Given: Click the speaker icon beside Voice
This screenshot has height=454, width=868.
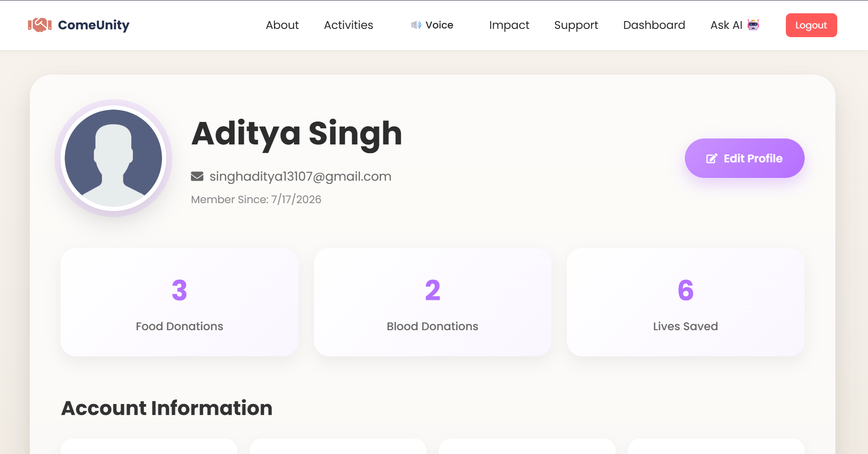Looking at the screenshot, I should [416, 25].
